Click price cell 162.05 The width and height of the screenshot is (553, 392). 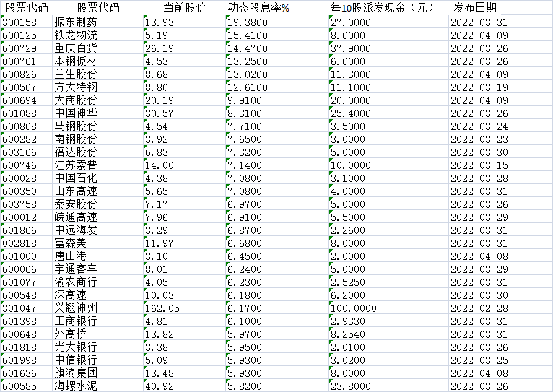tap(162, 308)
